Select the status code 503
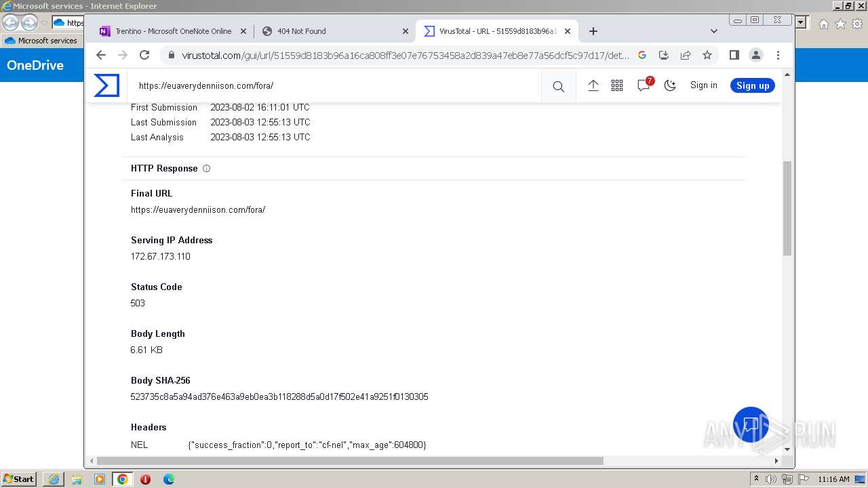 [x=138, y=304]
